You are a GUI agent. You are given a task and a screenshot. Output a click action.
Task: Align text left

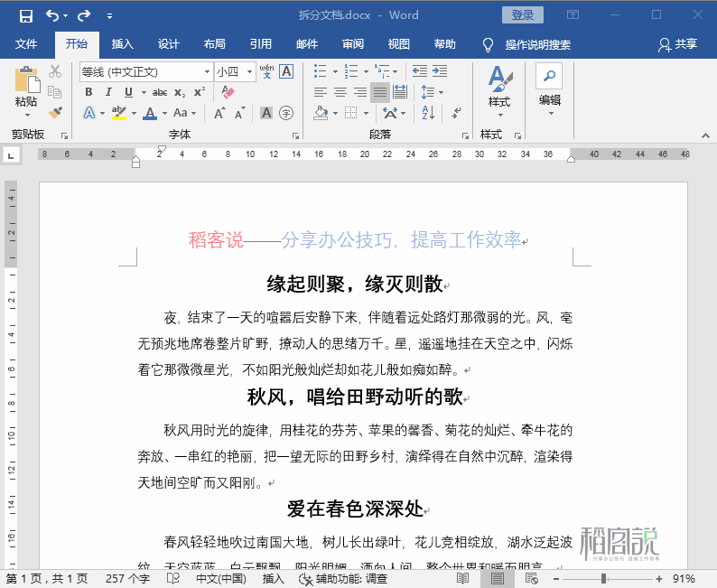(320, 92)
